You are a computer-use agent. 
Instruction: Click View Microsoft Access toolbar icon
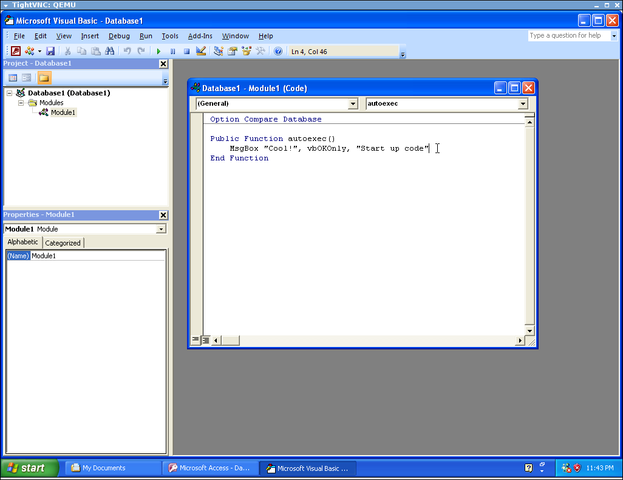click(x=16, y=51)
